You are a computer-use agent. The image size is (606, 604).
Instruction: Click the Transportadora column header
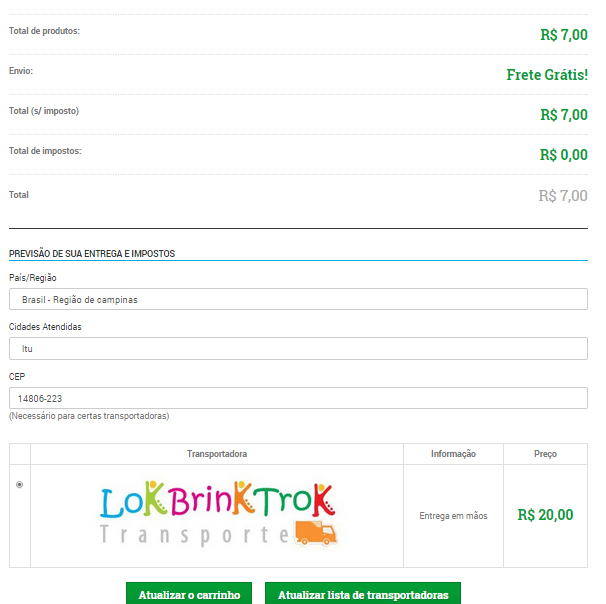pos(217,454)
